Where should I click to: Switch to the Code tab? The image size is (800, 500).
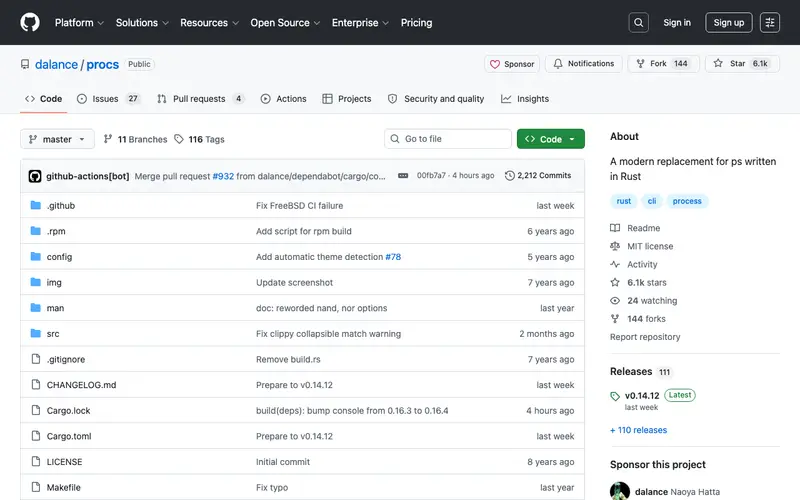click(x=44, y=99)
